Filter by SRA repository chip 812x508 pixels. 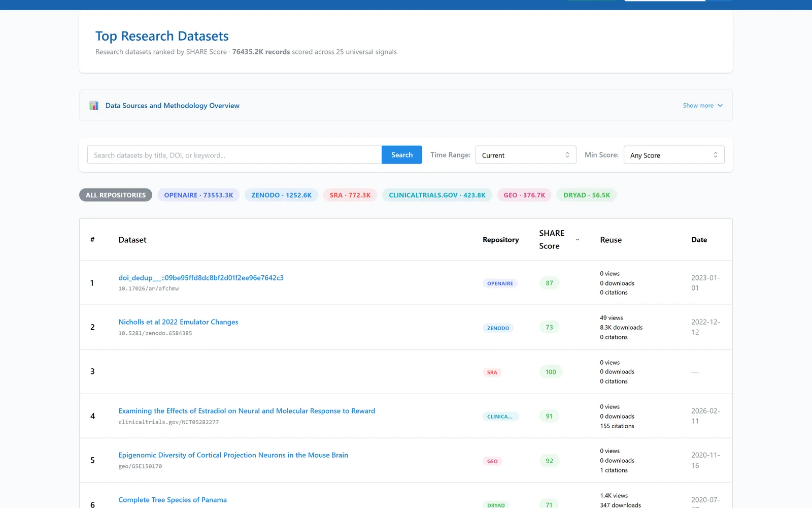350,195
